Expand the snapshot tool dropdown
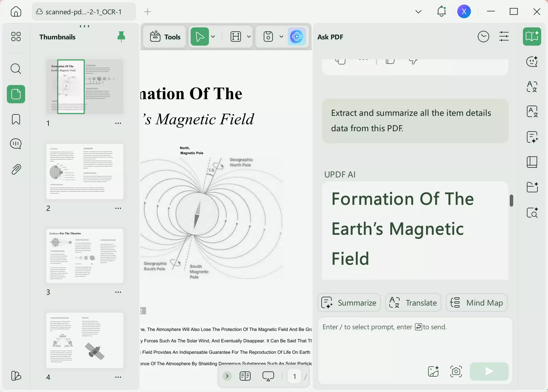This screenshot has height=392, width=548. (281, 37)
